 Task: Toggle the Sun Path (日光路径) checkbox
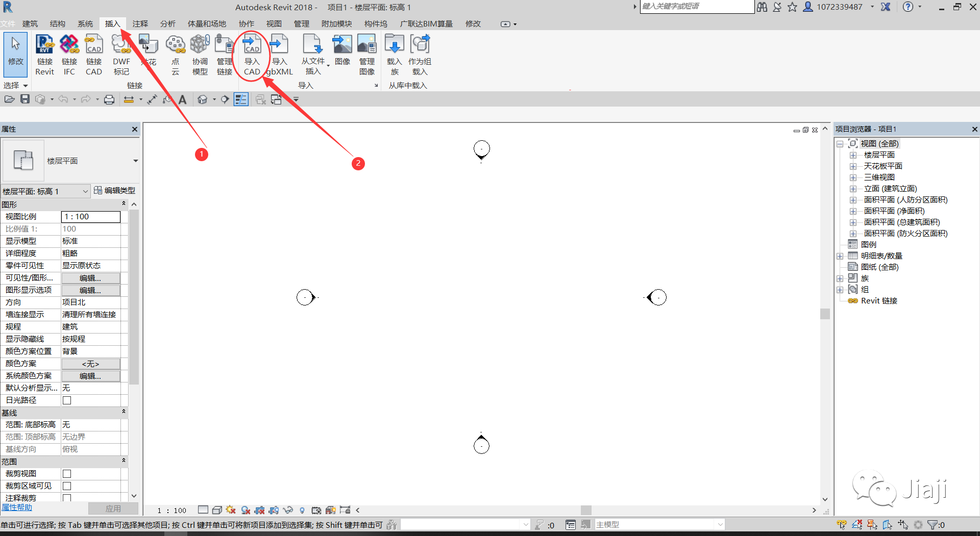[x=67, y=400]
